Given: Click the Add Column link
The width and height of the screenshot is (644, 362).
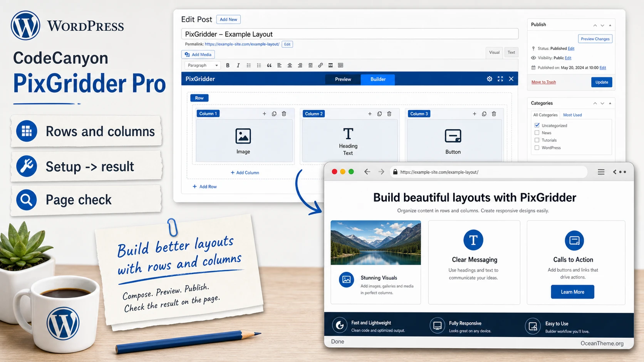Looking at the screenshot, I should [x=245, y=173].
